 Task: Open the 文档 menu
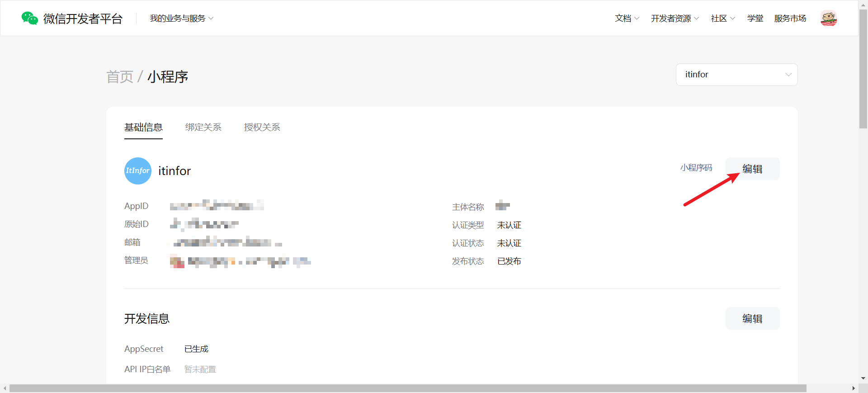[x=627, y=18]
